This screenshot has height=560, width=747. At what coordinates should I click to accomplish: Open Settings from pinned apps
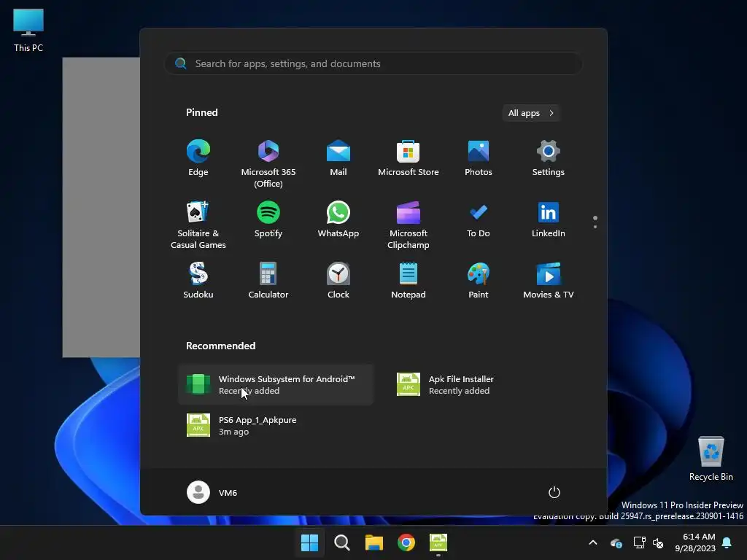[549, 158]
